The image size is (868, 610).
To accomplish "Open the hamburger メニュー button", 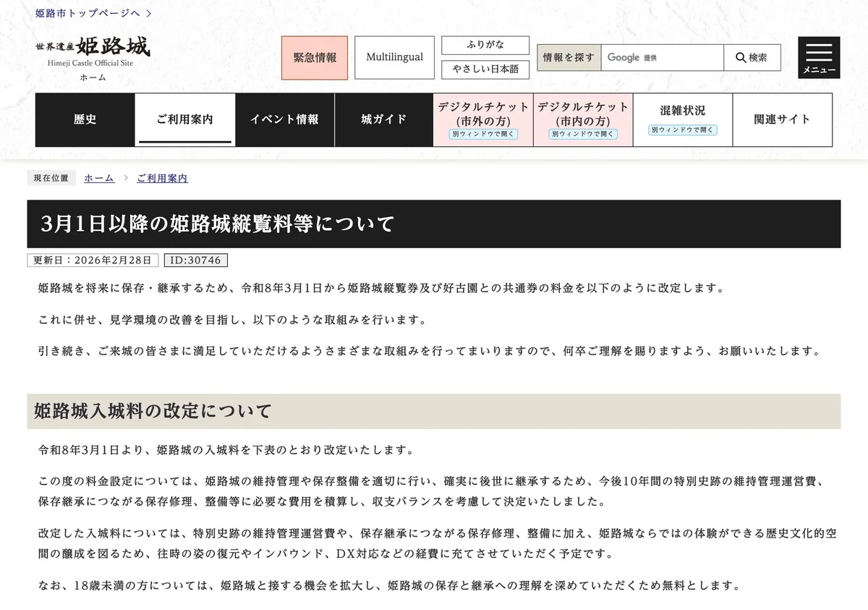I will click(x=819, y=57).
